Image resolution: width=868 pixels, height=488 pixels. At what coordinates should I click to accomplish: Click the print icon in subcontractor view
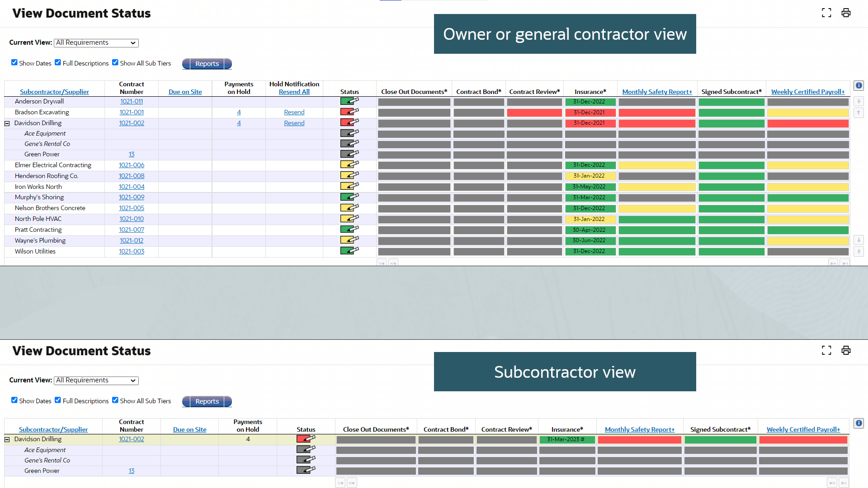[846, 350]
